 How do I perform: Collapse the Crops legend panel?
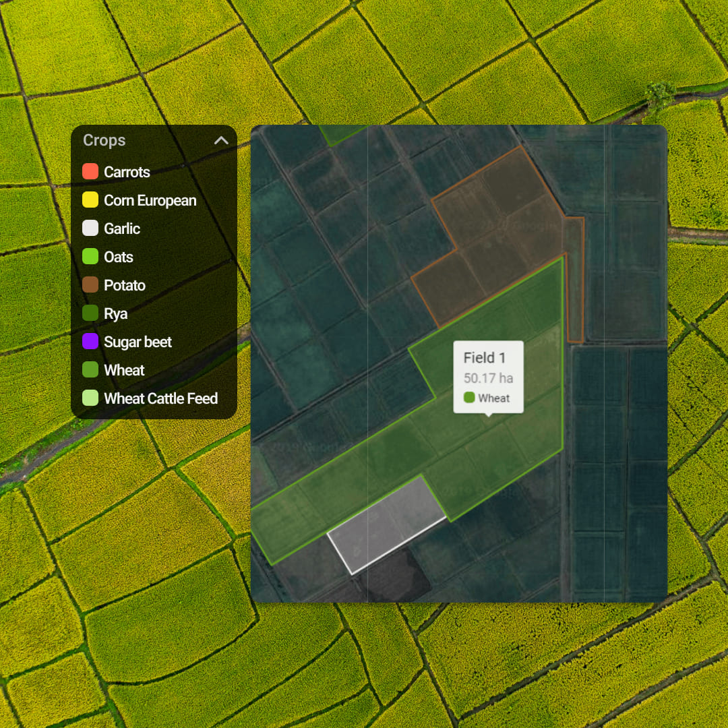tap(221, 141)
